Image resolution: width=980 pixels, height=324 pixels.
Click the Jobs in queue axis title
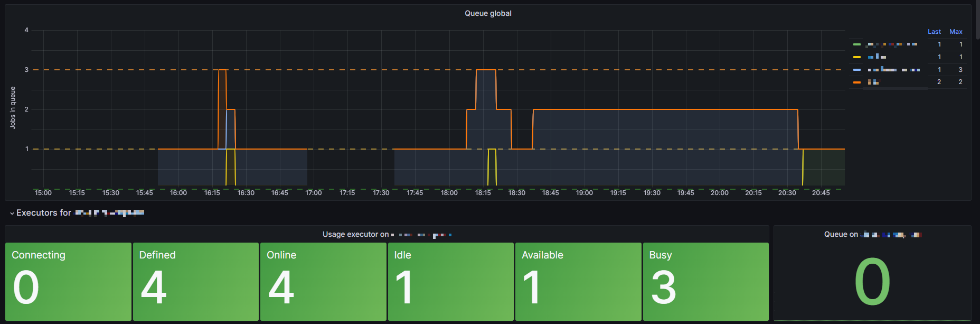tap(13, 108)
